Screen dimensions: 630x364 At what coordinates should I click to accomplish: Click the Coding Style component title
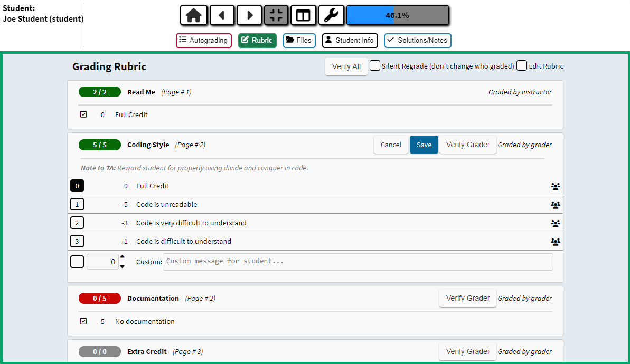(148, 145)
